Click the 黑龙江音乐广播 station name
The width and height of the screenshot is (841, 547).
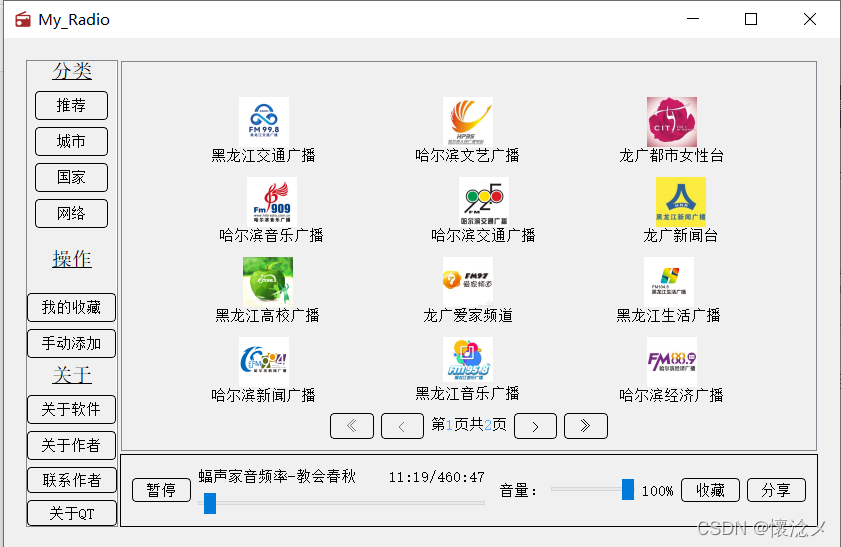(467, 393)
